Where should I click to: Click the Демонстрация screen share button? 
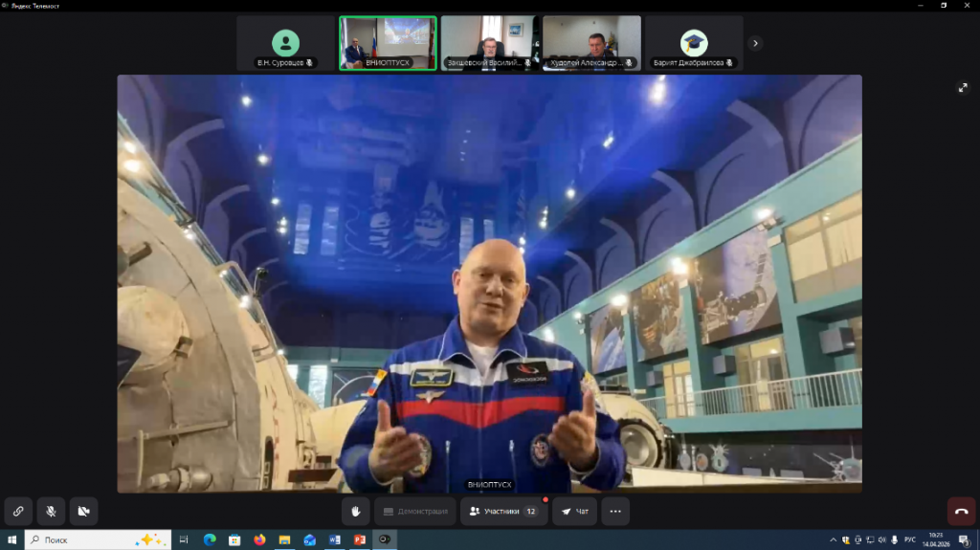point(414,512)
